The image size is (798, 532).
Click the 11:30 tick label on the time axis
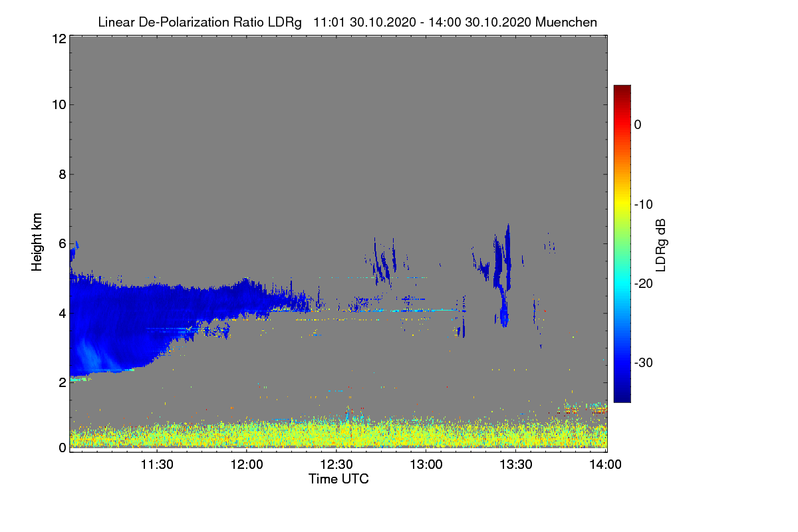point(157,465)
